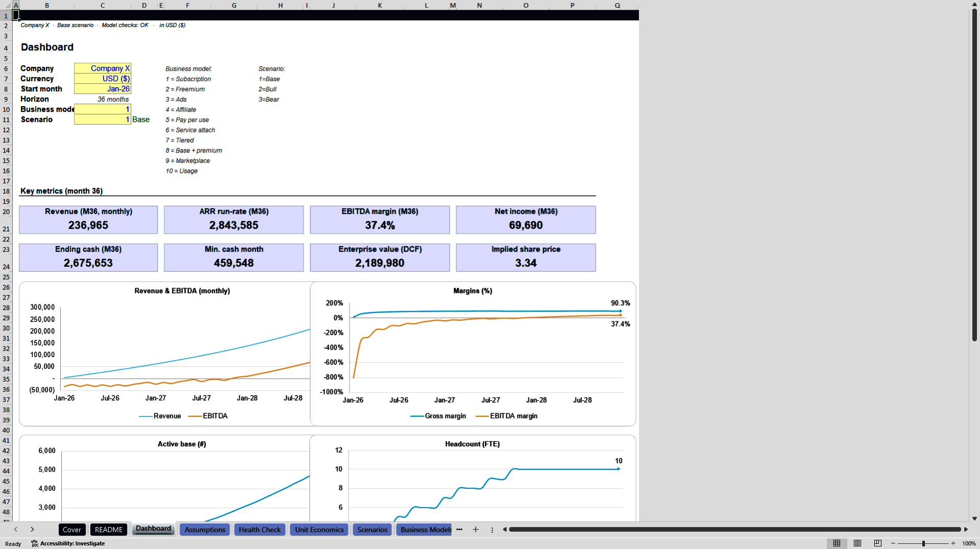Switch to Normal view

837,543
